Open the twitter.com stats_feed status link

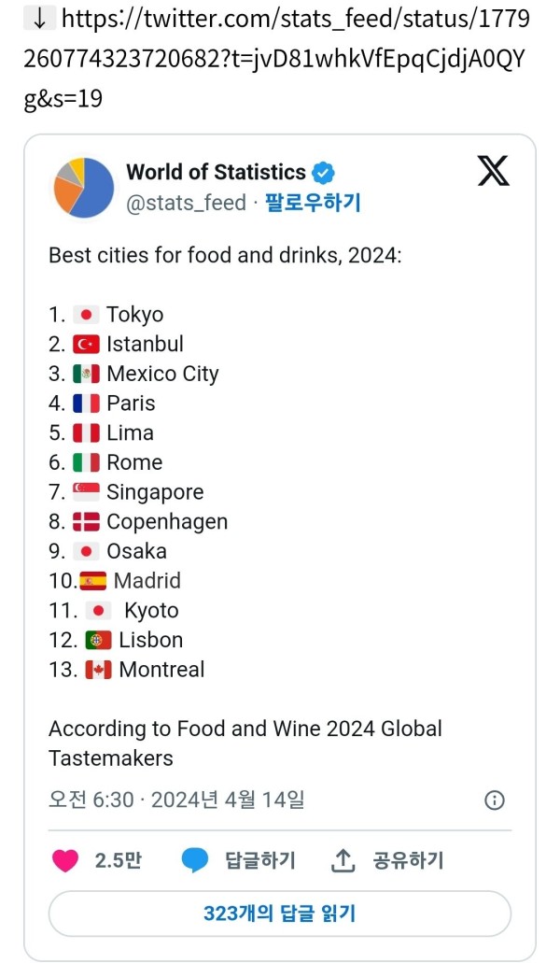click(276, 58)
